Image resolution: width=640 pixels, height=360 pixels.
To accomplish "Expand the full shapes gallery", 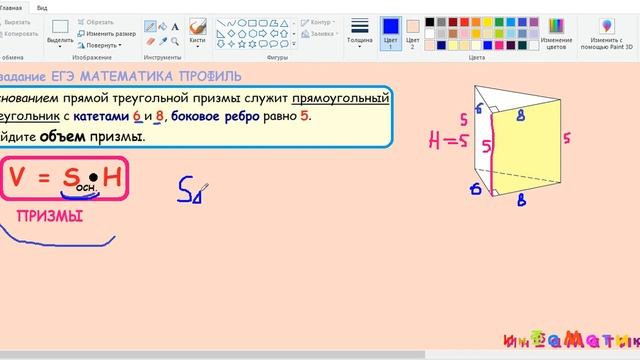I will coord(294,44).
